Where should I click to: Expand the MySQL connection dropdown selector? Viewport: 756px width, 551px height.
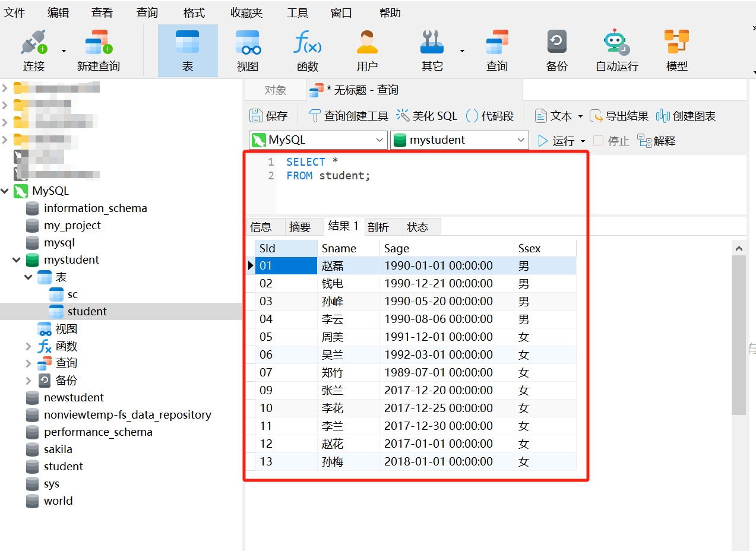[379, 140]
